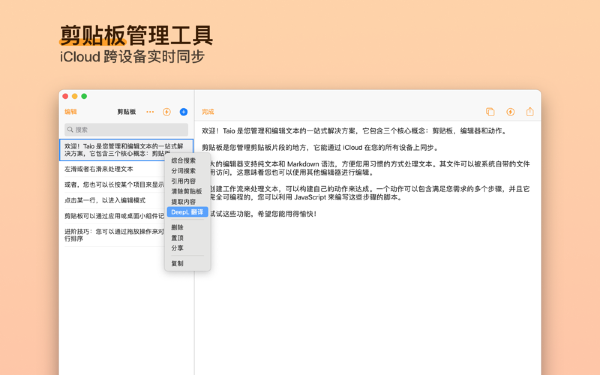Click the 剪贴板 title in the sidebar header
This screenshot has height=375, width=600.
click(x=127, y=112)
